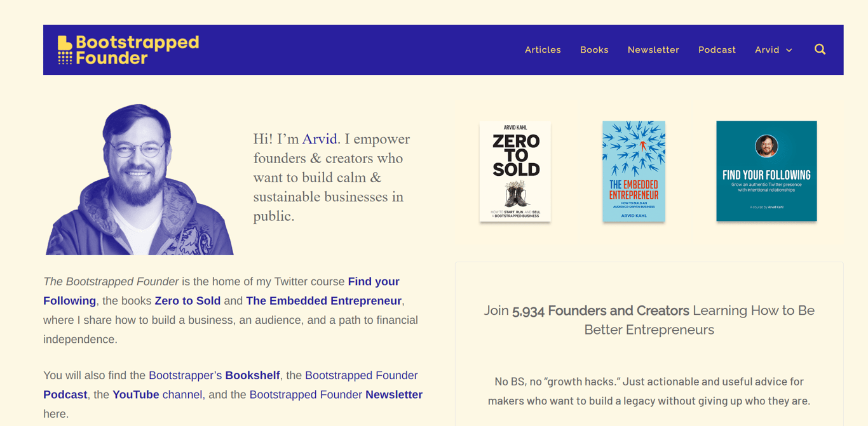Viewport: 868px width, 426px height.
Task: Click the Zero to Sold text link
Action: coord(187,301)
